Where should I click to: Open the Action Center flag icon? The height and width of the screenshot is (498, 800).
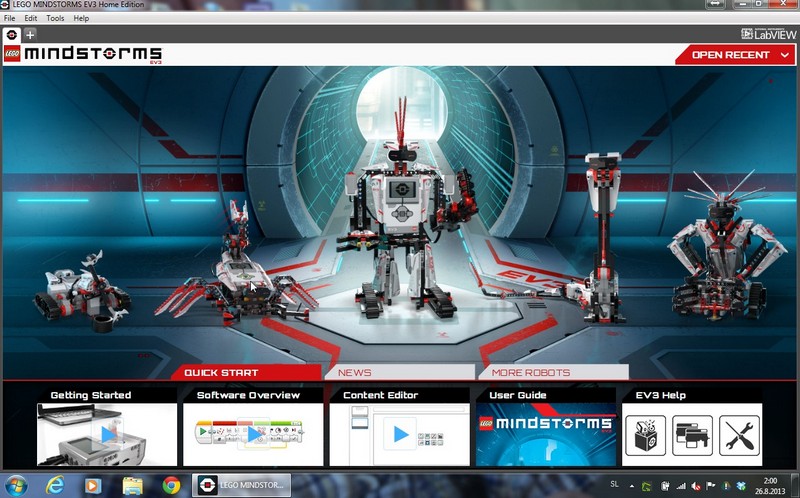(x=711, y=486)
